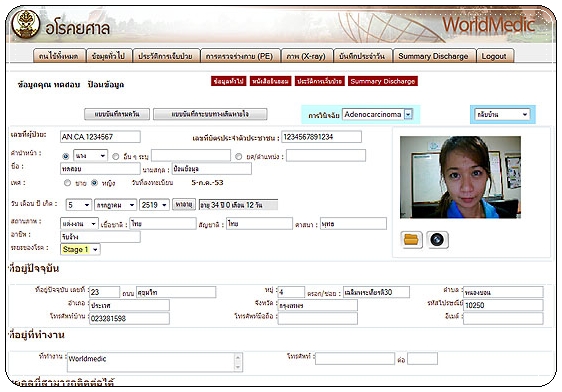Click the wide gray respiratory record form button
This screenshot has height=392, width=562.
tap(210, 114)
